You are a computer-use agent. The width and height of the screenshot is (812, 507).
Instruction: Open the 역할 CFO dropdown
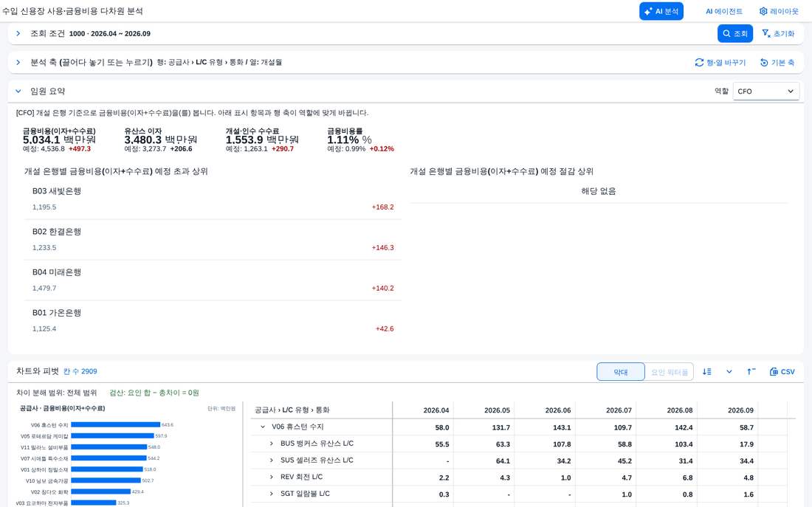[x=765, y=92]
